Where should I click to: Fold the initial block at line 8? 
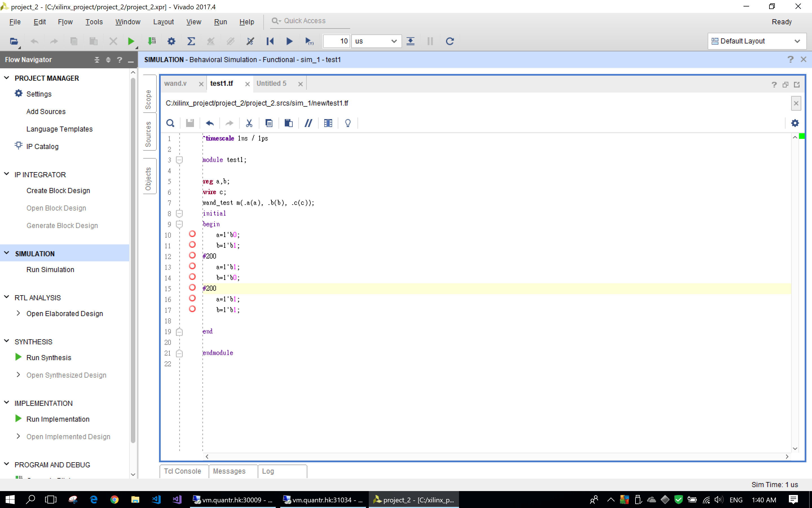click(x=180, y=213)
